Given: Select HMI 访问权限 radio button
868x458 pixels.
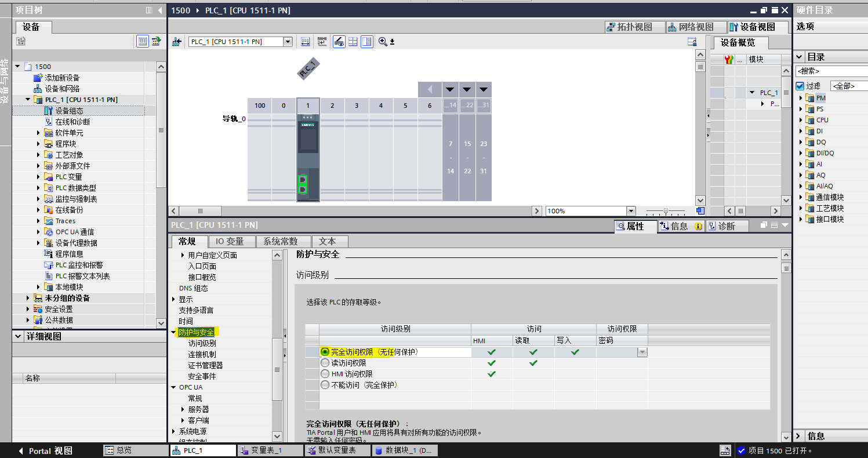Looking at the screenshot, I should click(325, 374).
